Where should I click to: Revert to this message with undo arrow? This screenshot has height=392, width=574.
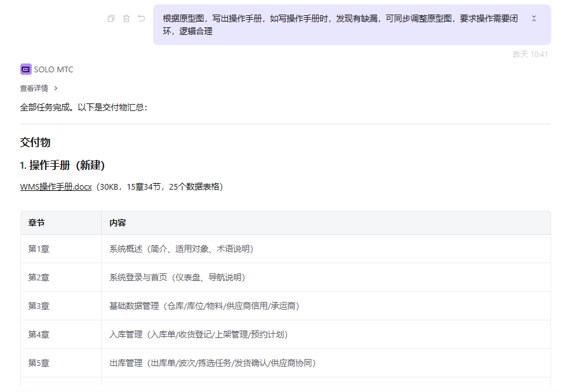(142, 19)
